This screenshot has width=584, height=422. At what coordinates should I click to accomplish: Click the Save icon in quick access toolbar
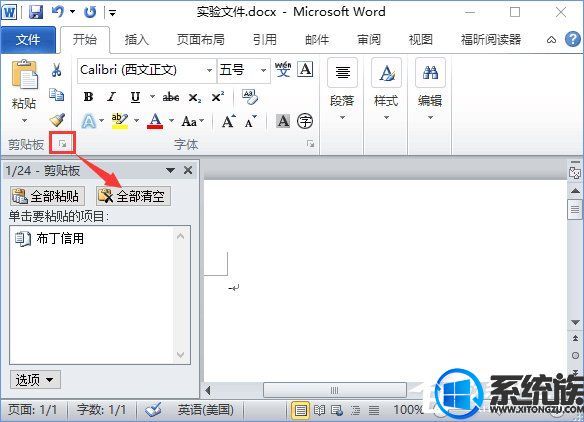pos(36,12)
